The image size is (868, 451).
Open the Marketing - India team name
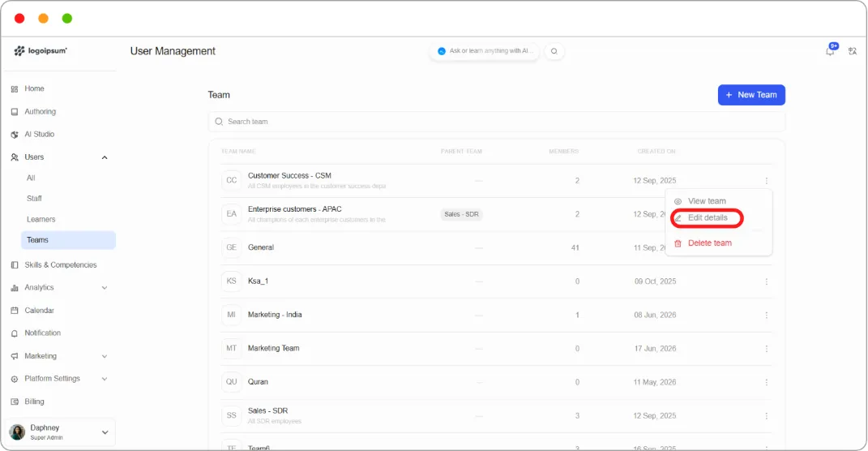(x=275, y=315)
